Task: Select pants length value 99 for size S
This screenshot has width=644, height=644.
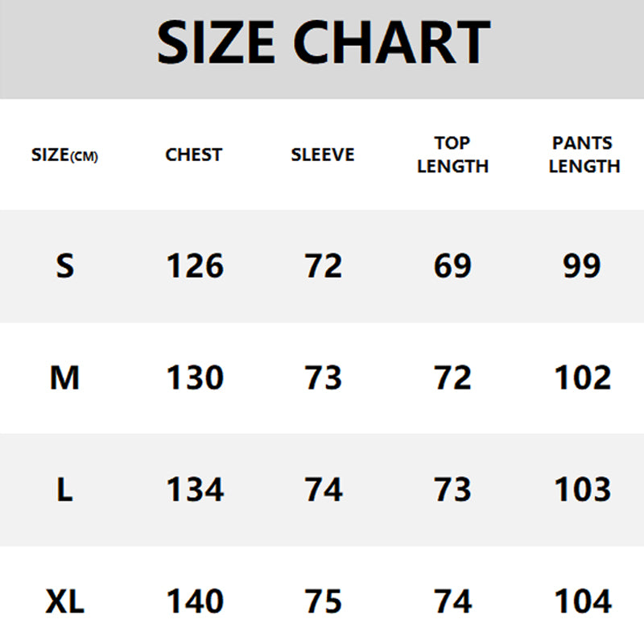Action: coord(582,266)
